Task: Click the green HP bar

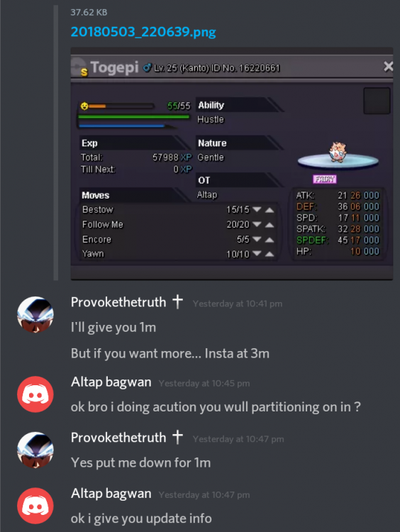Action: tap(133, 117)
